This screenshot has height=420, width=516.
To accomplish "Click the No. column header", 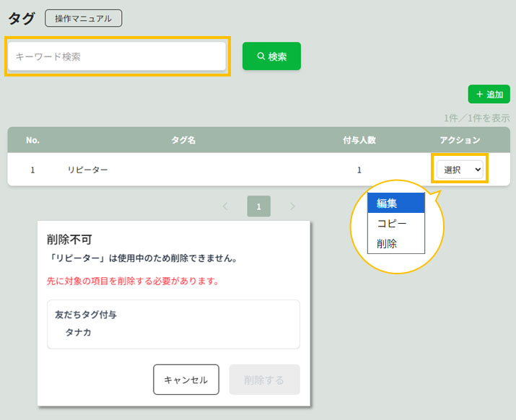I will tap(32, 140).
